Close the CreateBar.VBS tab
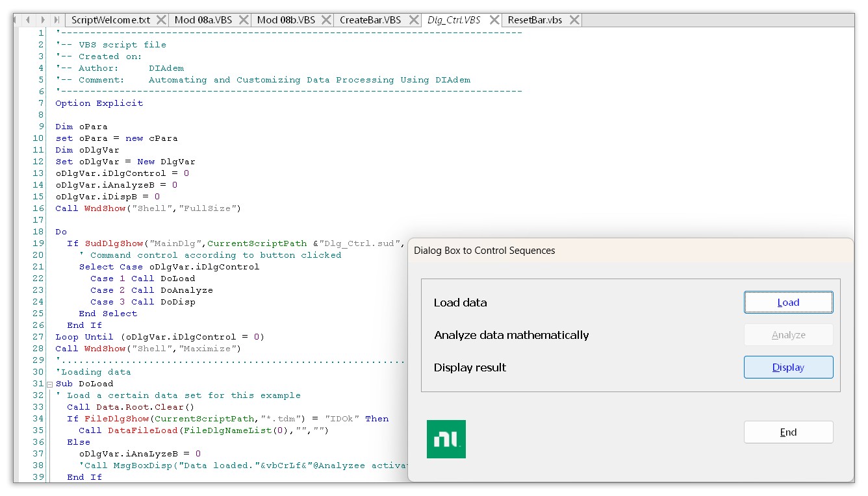Screen dimensions: 868x496 pos(413,20)
